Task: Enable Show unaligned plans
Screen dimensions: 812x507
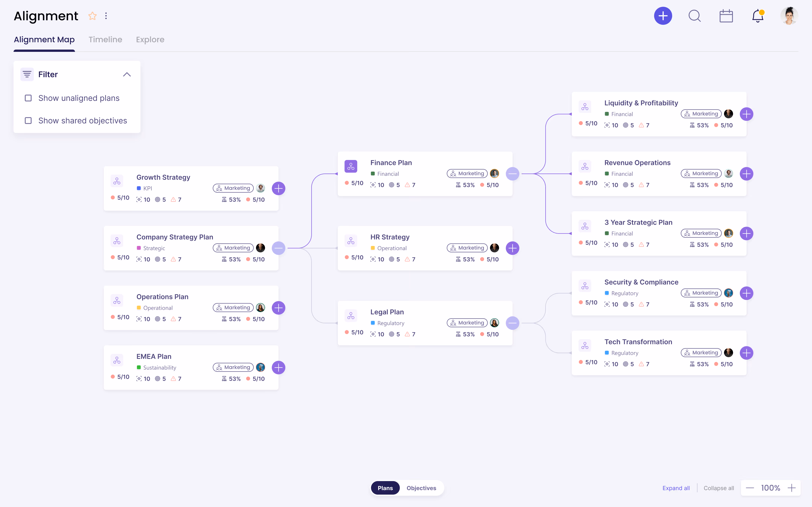Action: click(x=28, y=98)
